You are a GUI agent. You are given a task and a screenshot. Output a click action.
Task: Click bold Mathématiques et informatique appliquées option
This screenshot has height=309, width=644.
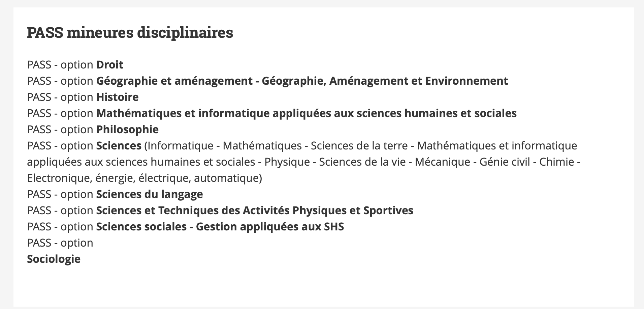(x=306, y=113)
